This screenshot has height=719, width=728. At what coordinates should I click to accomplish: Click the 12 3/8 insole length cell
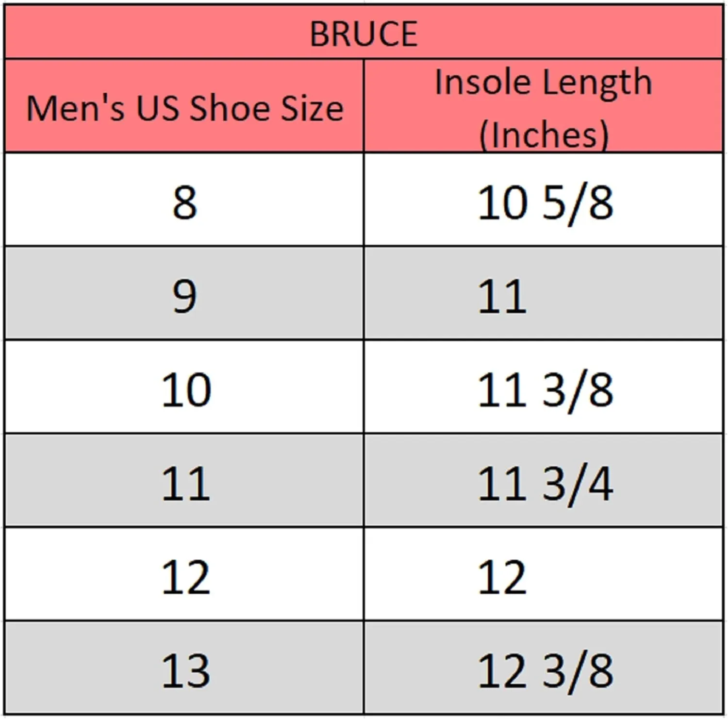click(x=544, y=668)
